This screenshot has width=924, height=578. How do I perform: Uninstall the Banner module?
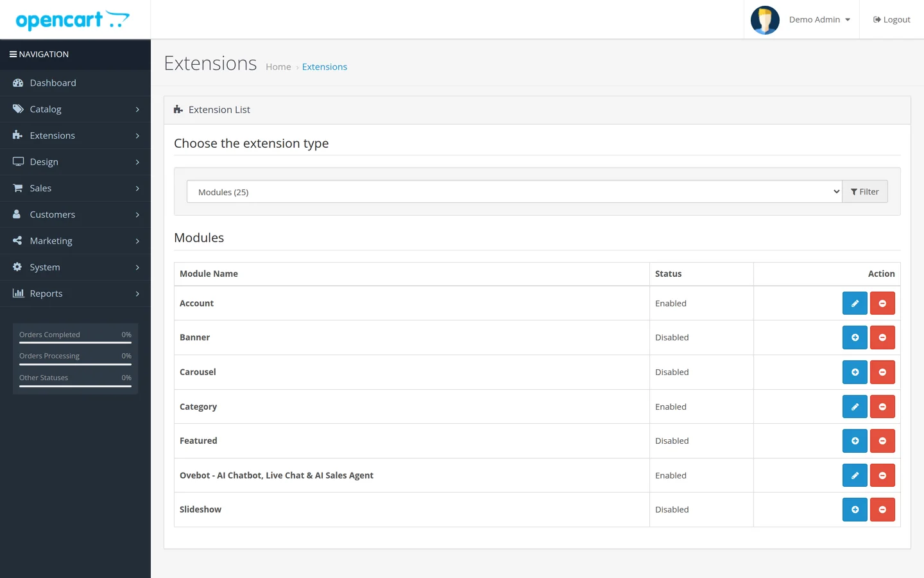pyautogui.click(x=882, y=337)
